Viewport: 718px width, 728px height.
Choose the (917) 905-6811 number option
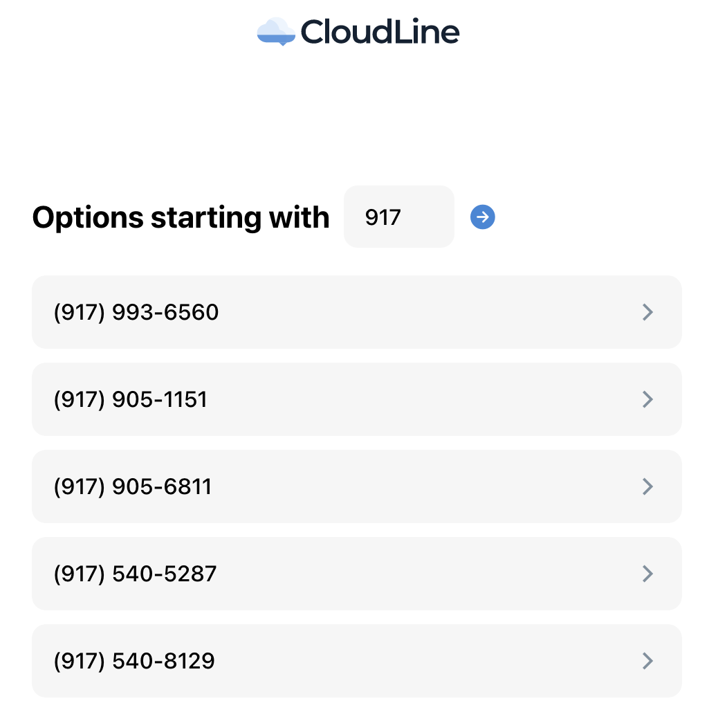click(356, 486)
